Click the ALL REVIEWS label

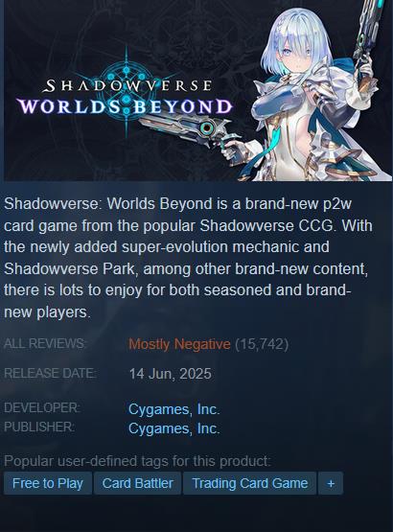(44, 343)
